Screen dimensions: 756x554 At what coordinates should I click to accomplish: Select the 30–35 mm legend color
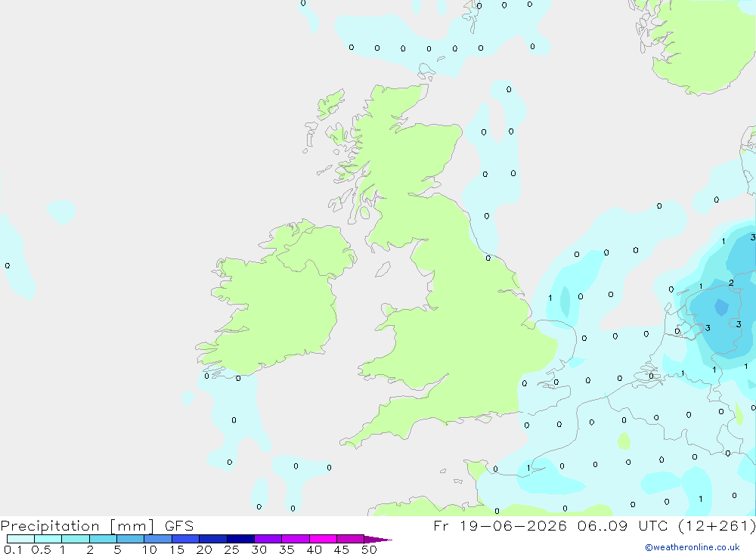(x=268, y=539)
